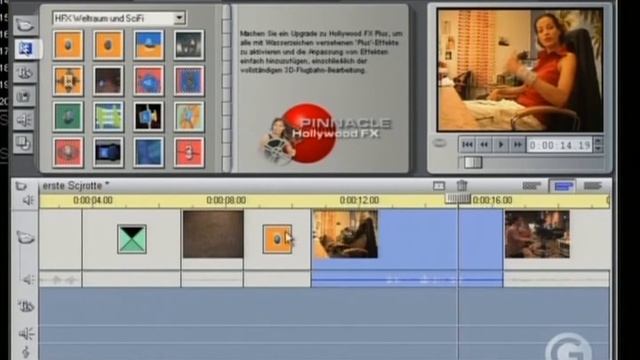Delete selected clip with trash can icon
640x360 pixels.
(462, 186)
